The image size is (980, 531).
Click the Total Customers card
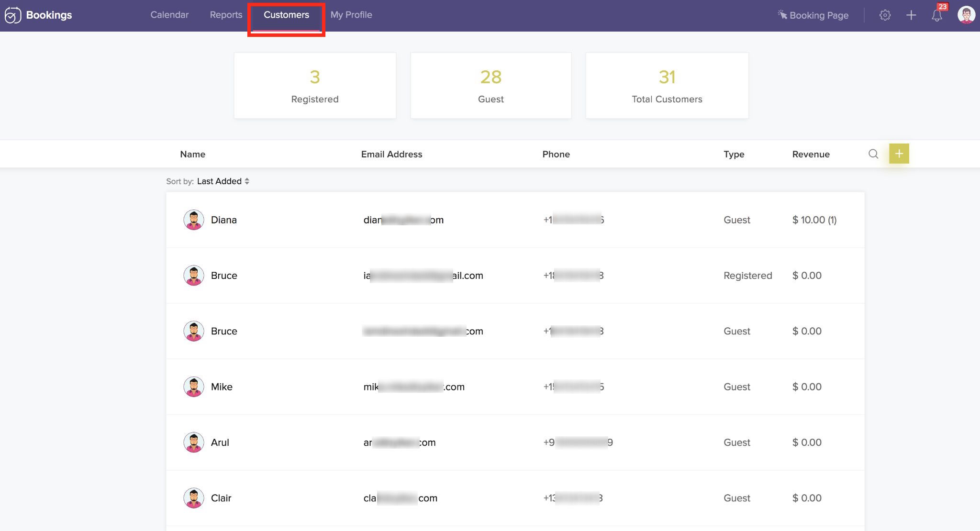click(x=667, y=86)
